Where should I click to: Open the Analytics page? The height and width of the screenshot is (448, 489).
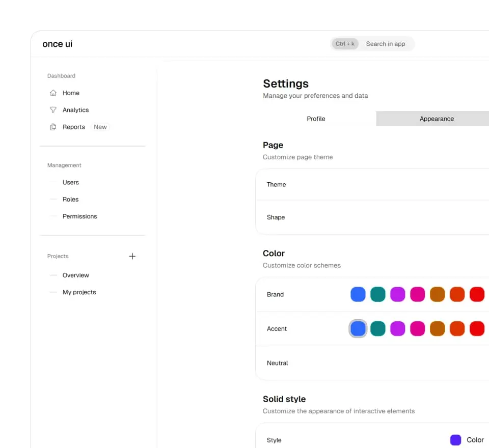click(x=75, y=109)
